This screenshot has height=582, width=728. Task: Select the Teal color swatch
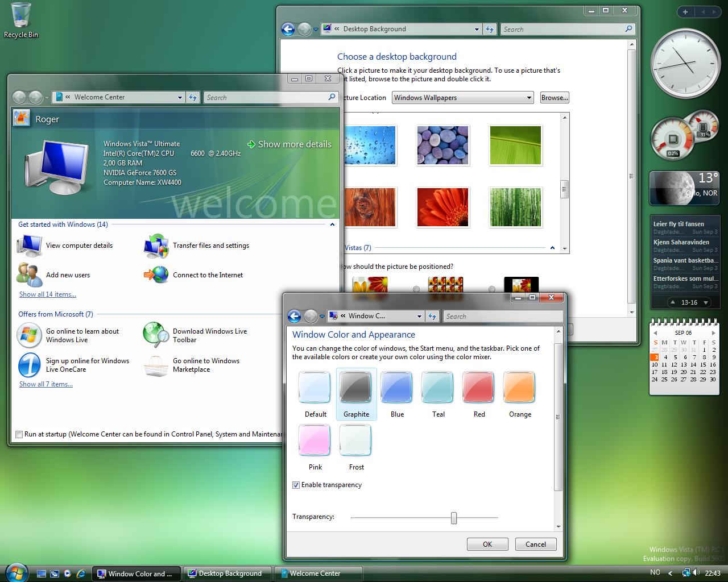pyautogui.click(x=438, y=388)
